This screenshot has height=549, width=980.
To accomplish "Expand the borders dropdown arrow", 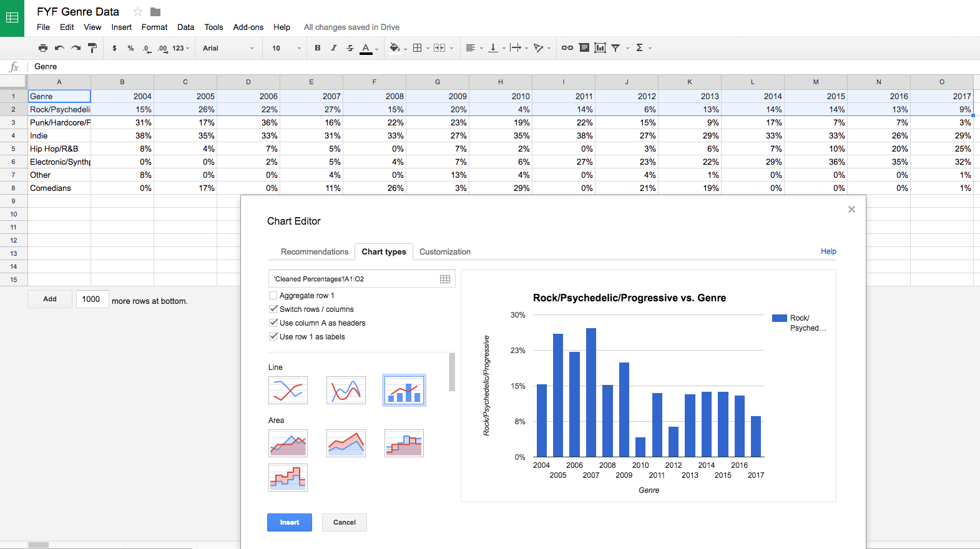I will coord(428,48).
